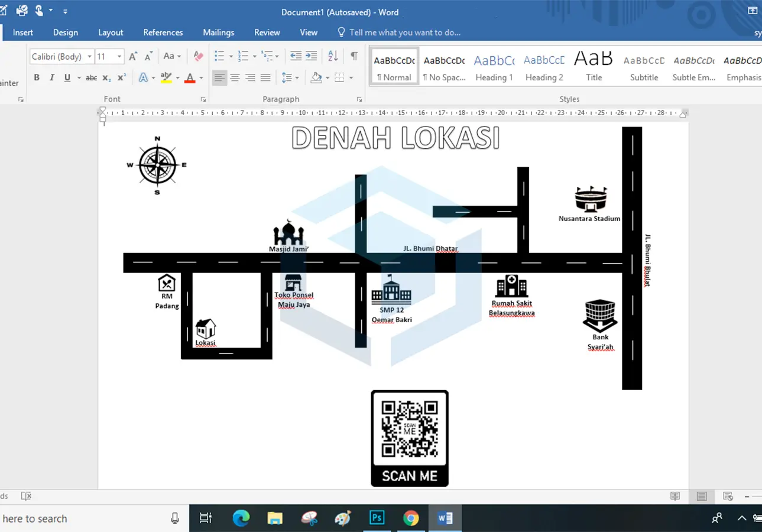Toggle show/hide paragraph marks
The width and height of the screenshot is (762, 532).
tap(354, 56)
